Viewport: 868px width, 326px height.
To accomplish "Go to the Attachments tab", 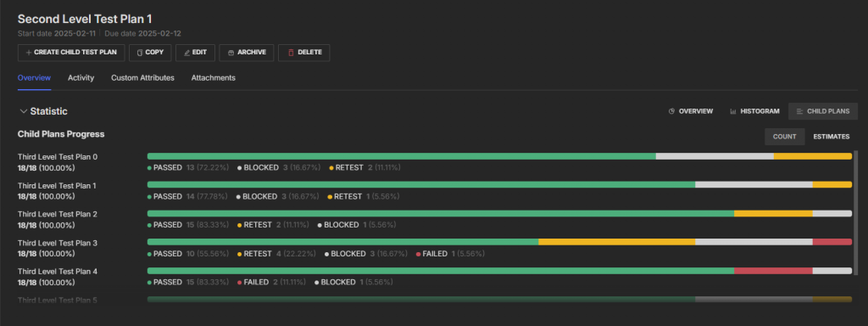I will click(213, 78).
